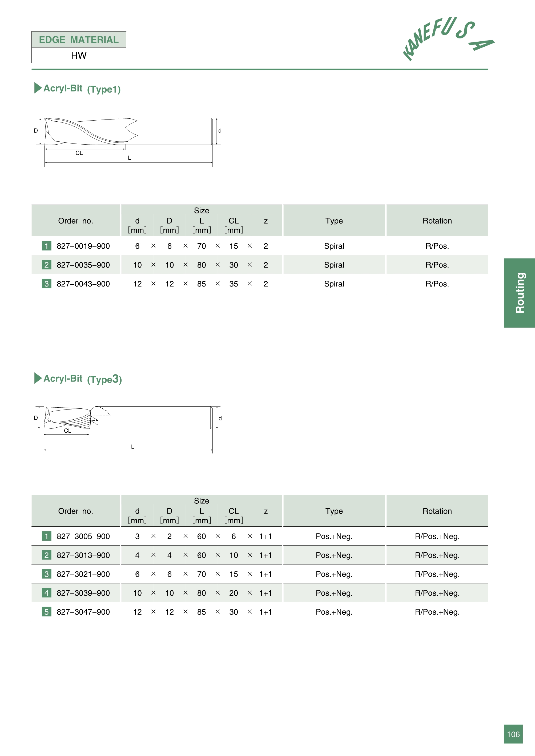The width and height of the screenshot is (535, 756).
Task: Click green badge 4 next to 827-3039-900
Action: [46, 593]
